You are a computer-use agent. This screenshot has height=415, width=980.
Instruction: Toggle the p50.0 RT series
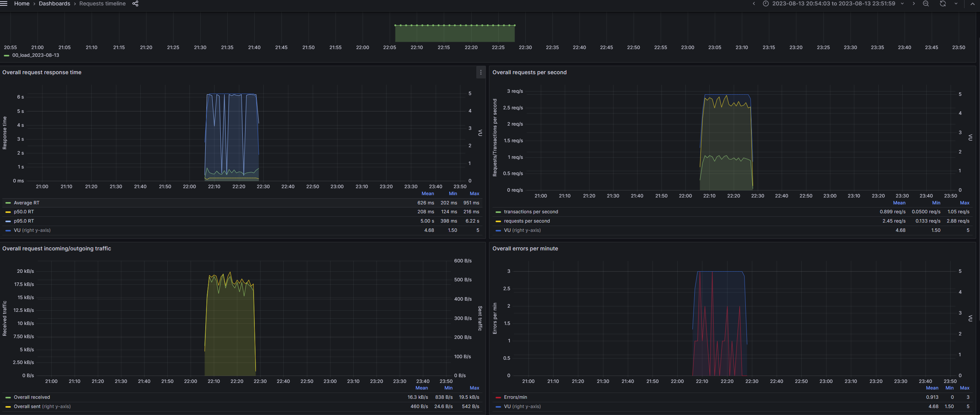coord(24,212)
